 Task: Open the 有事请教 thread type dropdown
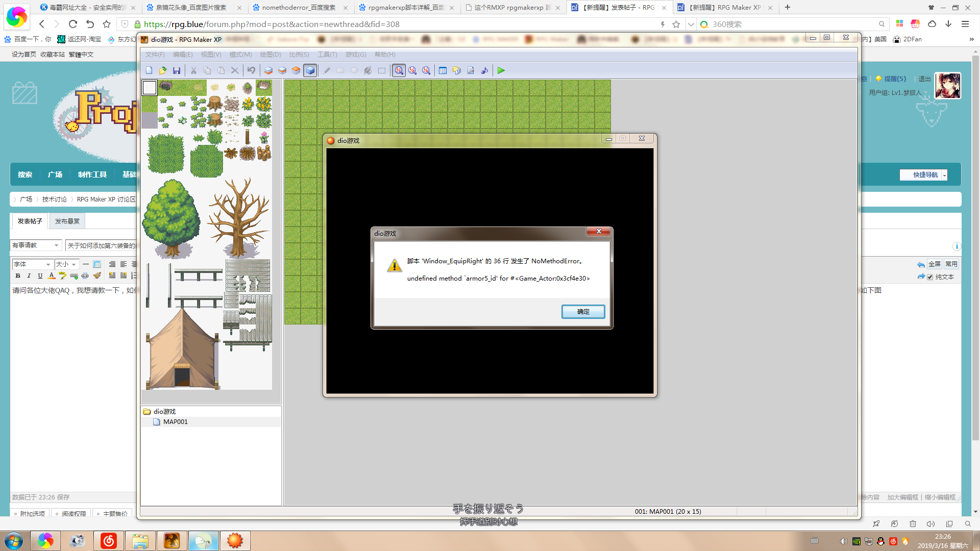tap(36, 245)
